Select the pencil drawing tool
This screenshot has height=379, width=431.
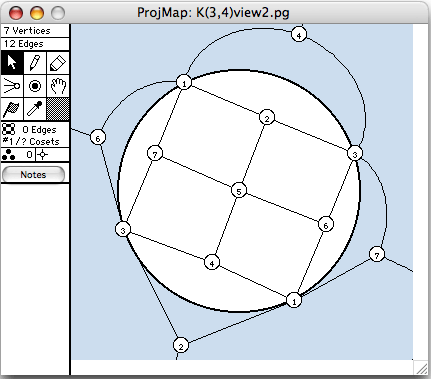tap(35, 63)
